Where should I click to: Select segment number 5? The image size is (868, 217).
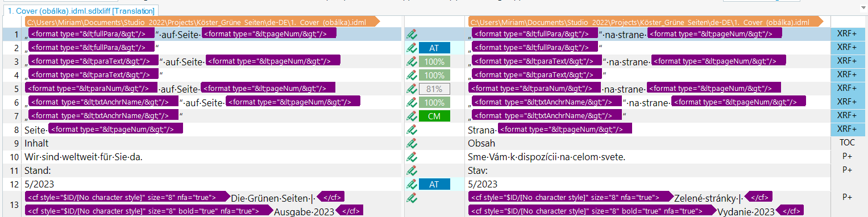coord(16,89)
